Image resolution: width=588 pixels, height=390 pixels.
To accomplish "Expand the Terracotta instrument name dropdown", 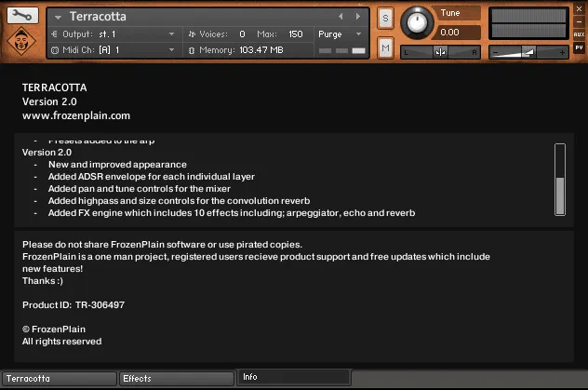I will [x=58, y=18].
